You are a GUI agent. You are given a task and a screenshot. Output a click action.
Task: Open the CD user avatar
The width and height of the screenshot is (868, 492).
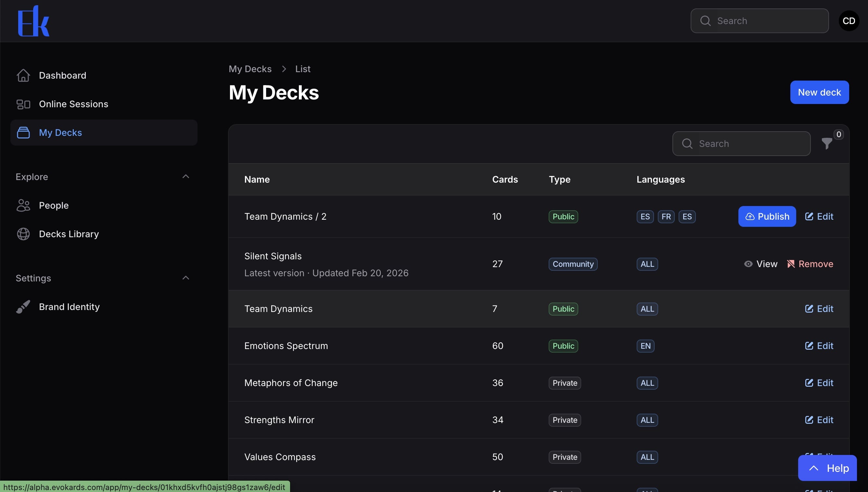849,21
